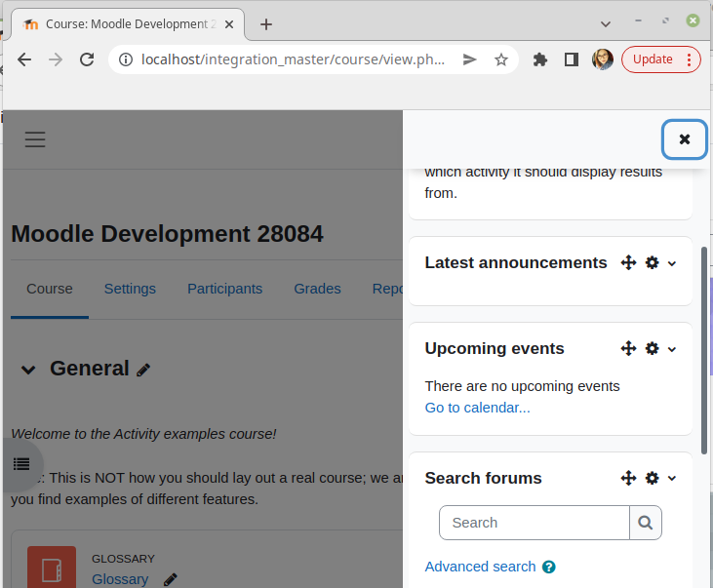Click the share page icon in address bar

(470, 59)
